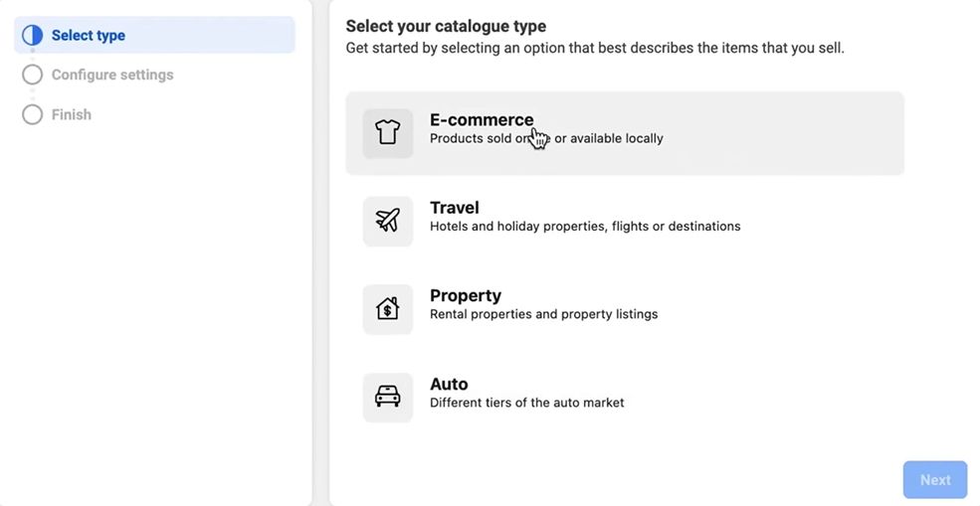
Task: Open the Select type step label
Action: click(89, 36)
